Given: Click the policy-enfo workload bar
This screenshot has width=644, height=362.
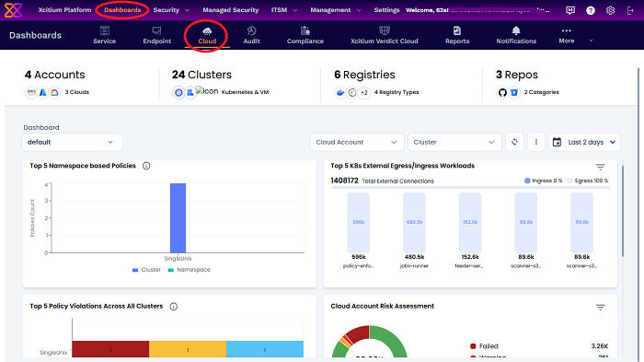Looking at the screenshot, I should (x=358, y=223).
